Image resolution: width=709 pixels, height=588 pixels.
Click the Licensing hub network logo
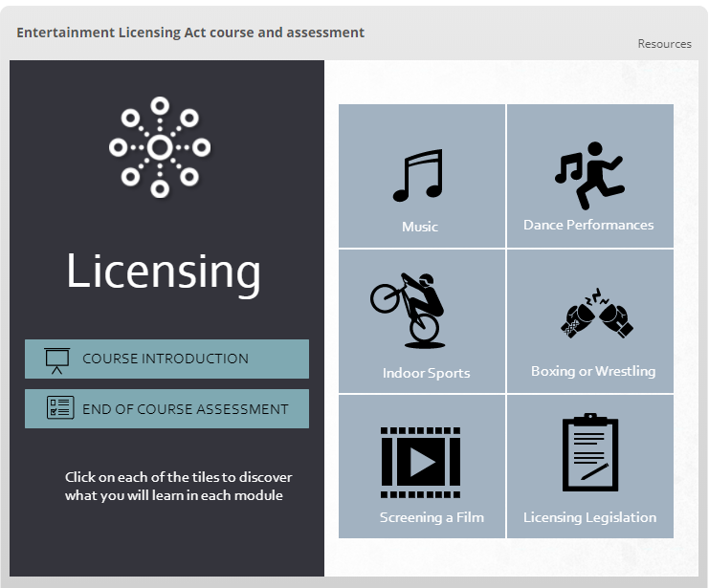point(160,147)
